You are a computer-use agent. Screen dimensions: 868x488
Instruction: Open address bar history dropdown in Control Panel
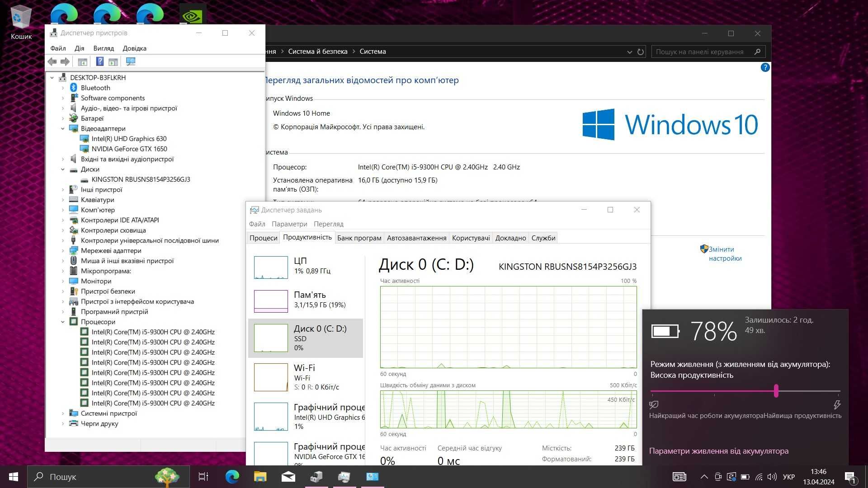[x=629, y=52]
